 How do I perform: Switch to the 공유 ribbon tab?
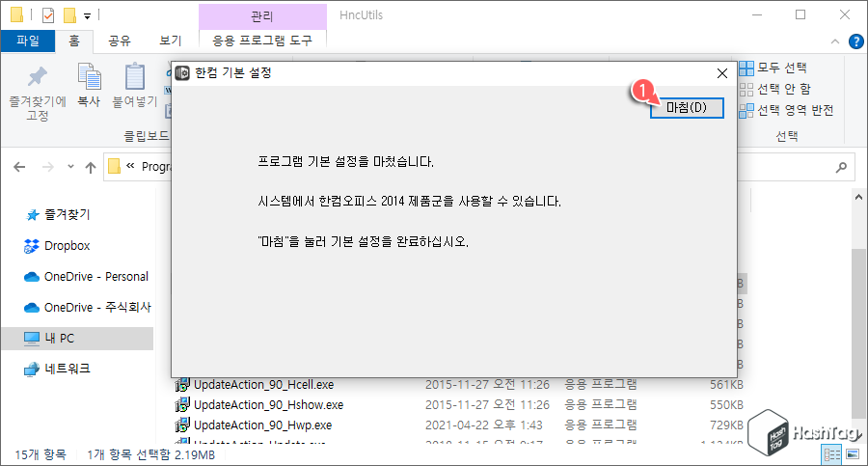(x=119, y=41)
